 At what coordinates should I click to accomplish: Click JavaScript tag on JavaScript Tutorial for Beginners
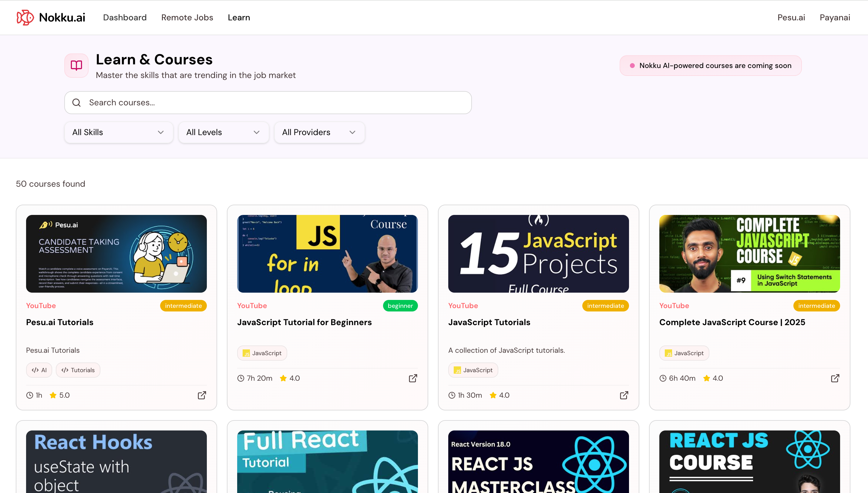(262, 353)
